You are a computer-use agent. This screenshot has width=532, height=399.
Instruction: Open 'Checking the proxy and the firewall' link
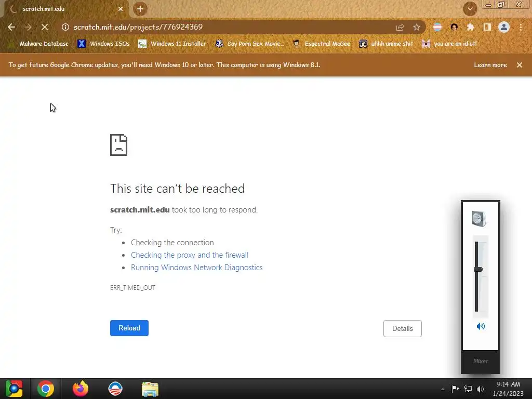[190, 255]
